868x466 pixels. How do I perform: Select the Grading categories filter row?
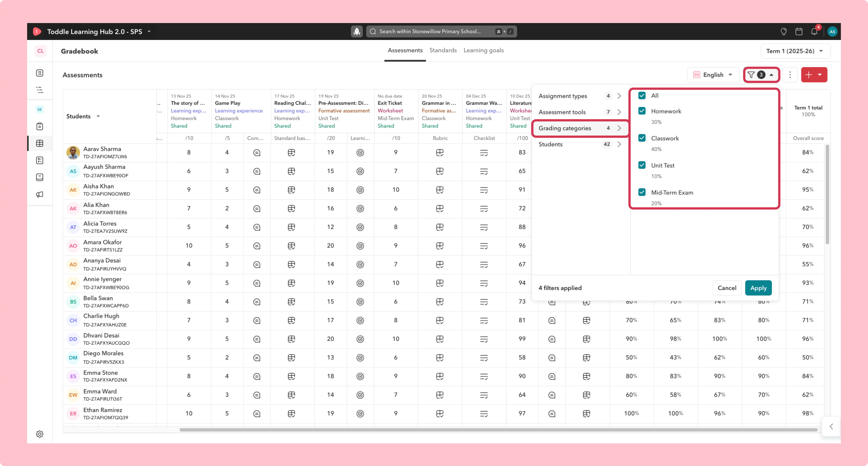[580, 128]
